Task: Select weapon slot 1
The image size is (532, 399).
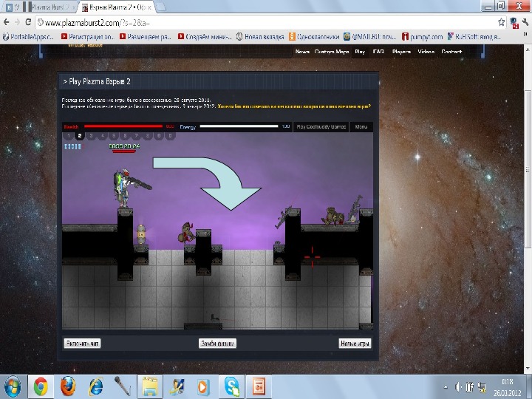Action: click(69, 136)
